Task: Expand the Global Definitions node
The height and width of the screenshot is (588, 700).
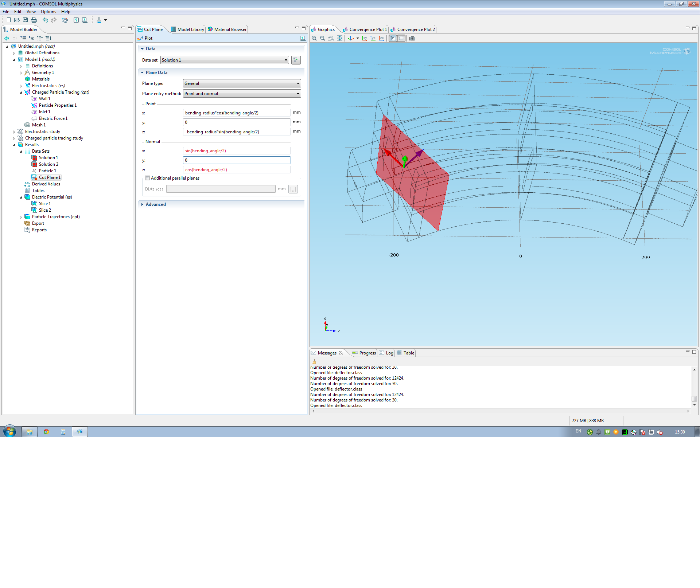Action: click(14, 53)
